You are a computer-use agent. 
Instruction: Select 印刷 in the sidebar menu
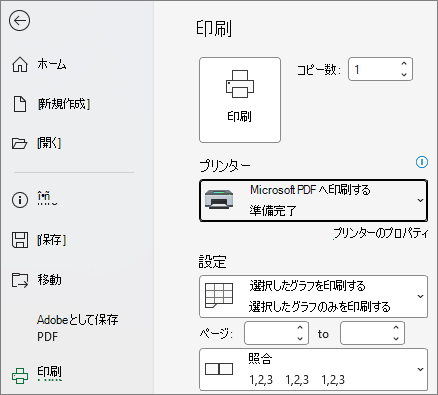click(x=49, y=372)
